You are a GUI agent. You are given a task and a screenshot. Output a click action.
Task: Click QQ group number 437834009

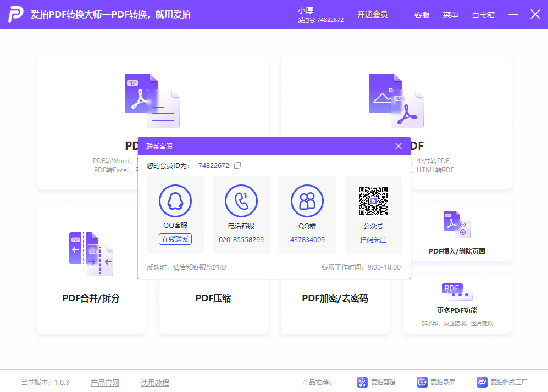[307, 240]
